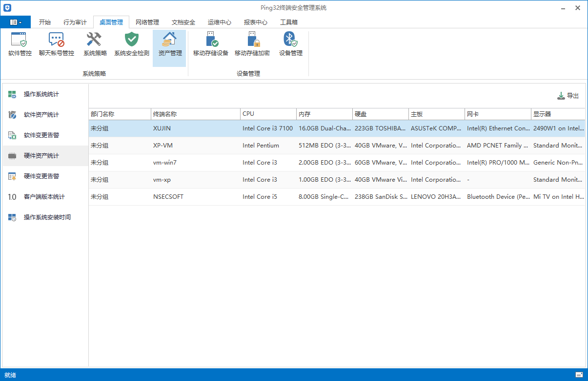Click the 60GB VMware disk cell
Screen dimensions: 588x381
[381, 163]
